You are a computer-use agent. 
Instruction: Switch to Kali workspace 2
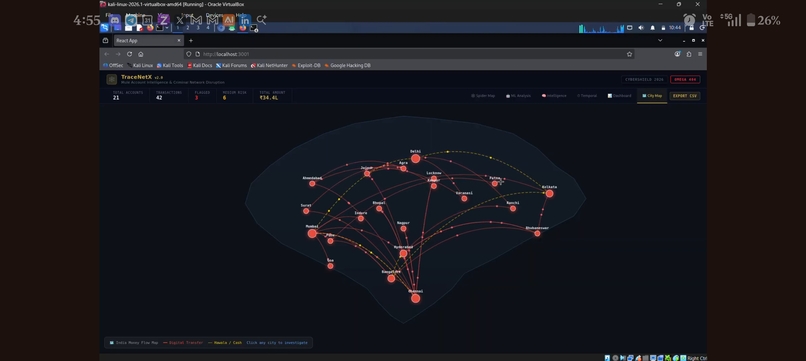pos(188,28)
